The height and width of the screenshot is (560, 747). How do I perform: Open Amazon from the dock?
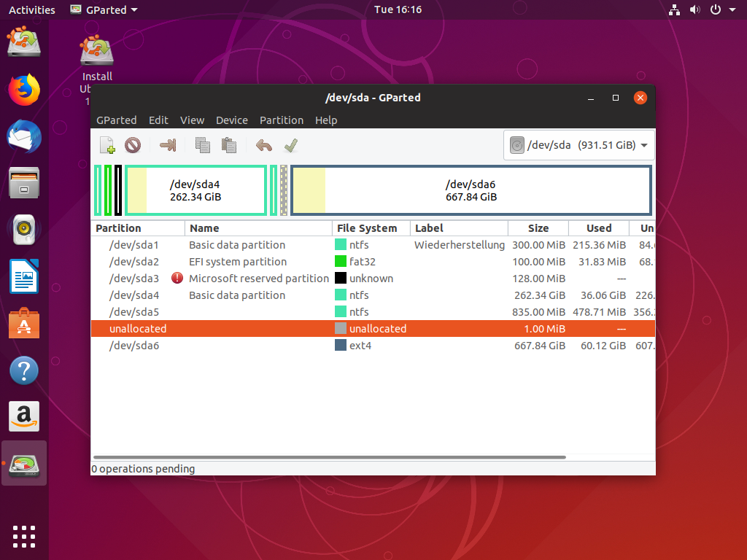point(24,416)
